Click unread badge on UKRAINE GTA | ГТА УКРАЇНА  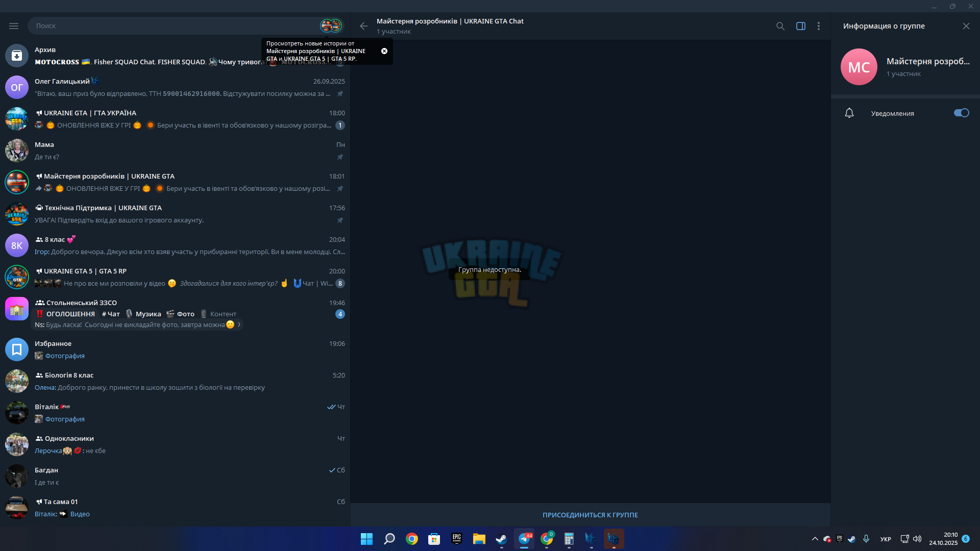click(x=340, y=126)
